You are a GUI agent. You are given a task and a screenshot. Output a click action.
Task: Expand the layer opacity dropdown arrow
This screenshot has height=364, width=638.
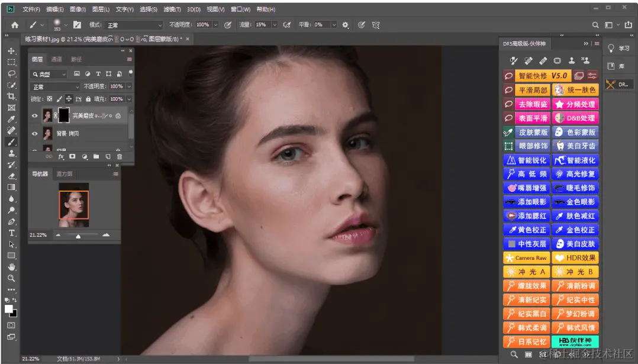click(128, 86)
